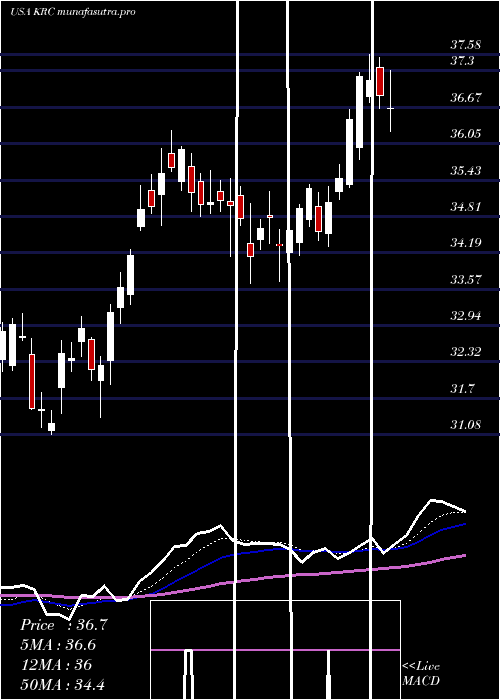
Task: Select the 35.43 price axis label
Action: coord(466,170)
